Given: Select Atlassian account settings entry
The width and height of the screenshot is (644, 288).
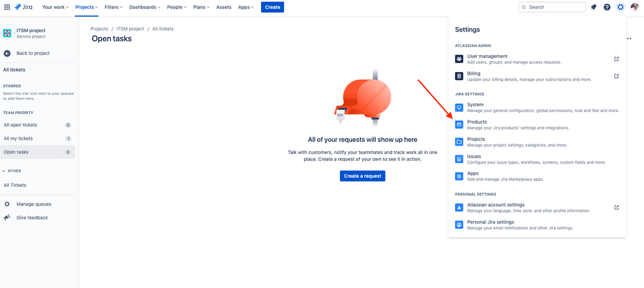Looking at the screenshot, I should tap(537, 207).
